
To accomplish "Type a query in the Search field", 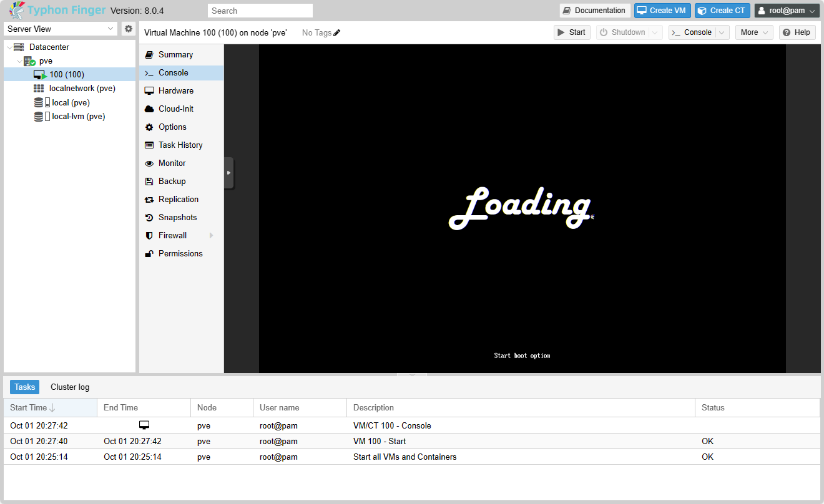I will pyautogui.click(x=260, y=11).
